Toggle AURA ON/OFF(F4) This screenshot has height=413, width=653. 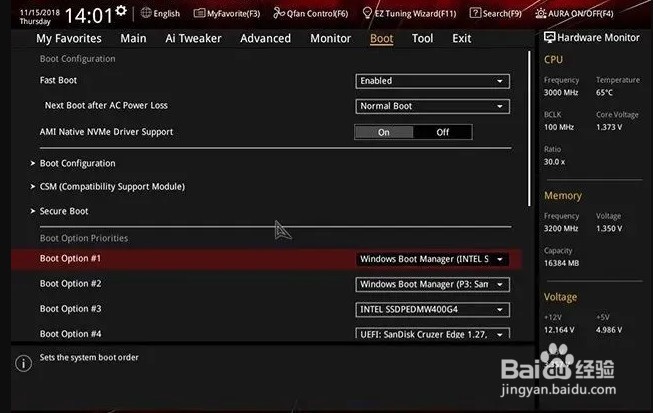(x=574, y=13)
